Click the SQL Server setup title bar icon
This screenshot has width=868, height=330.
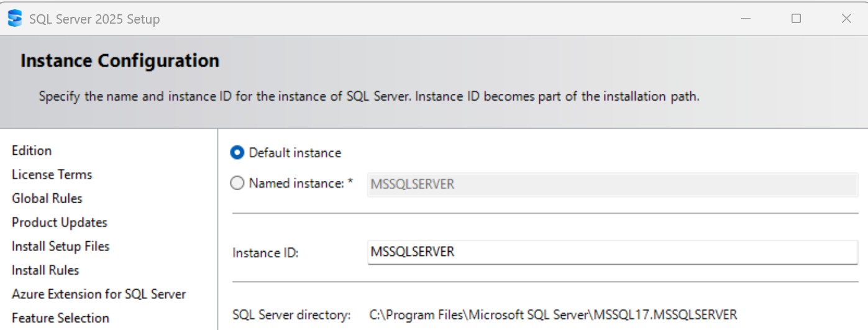point(14,19)
